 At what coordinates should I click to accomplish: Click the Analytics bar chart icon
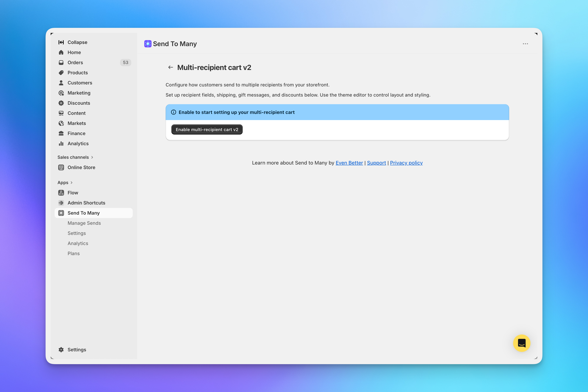(61, 144)
